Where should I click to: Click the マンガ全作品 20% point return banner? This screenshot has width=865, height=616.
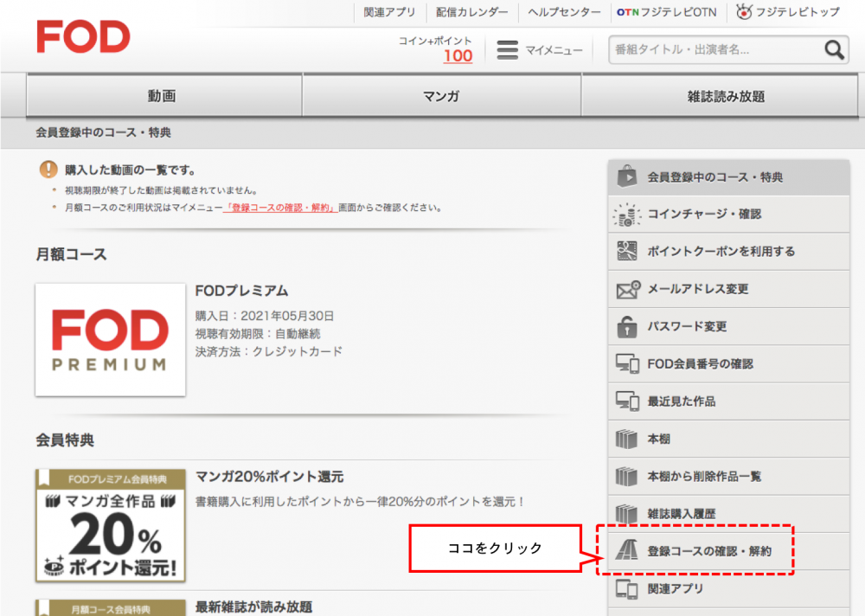pos(111,525)
